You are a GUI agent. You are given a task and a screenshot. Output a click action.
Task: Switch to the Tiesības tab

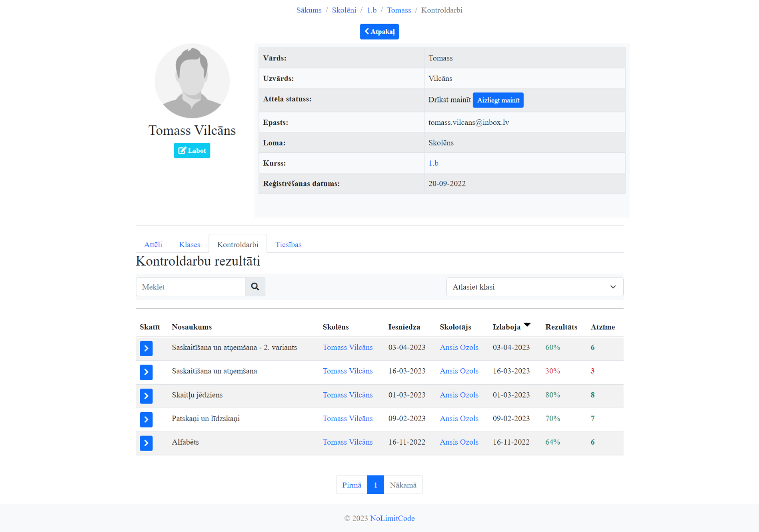(288, 245)
